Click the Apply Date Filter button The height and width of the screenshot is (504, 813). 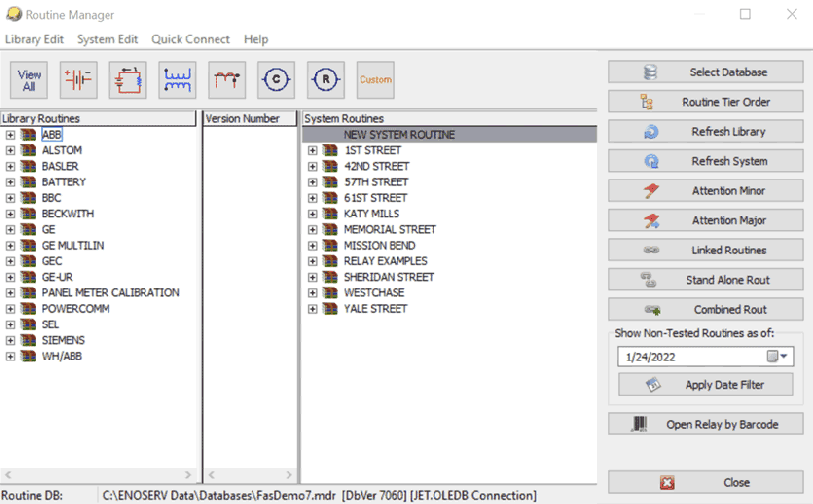[x=705, y=385]
